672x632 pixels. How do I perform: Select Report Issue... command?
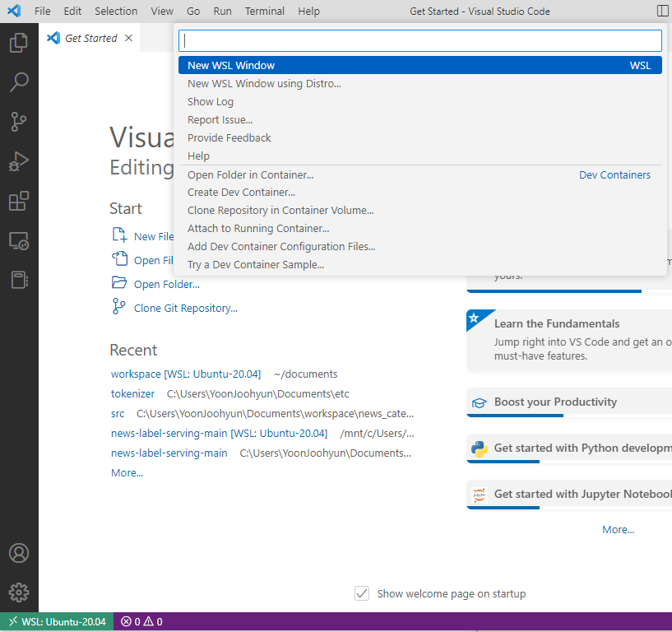pyautogui.click(x=420, y=119)
